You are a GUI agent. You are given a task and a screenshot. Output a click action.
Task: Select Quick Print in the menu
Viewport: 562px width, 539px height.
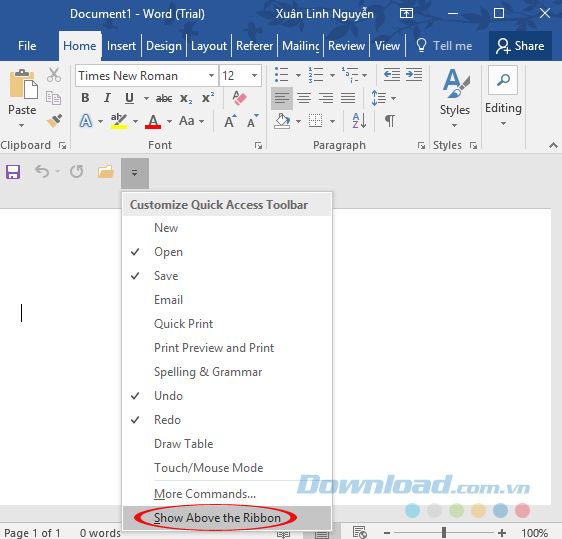(227, 324)
